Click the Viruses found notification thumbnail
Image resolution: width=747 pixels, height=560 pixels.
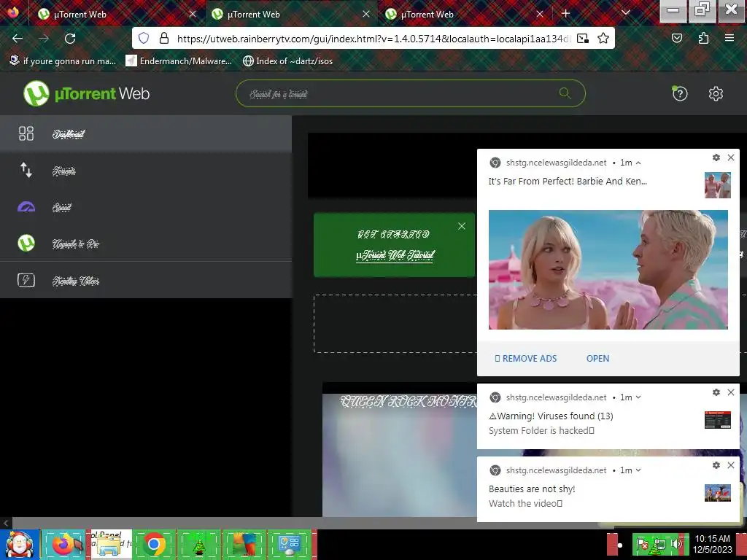click(718, 420)
